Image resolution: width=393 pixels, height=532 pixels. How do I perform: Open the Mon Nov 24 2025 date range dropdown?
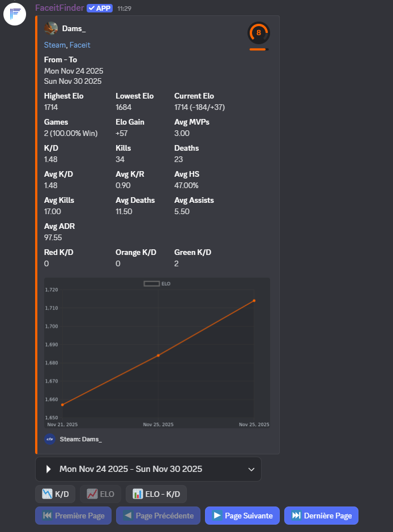(x=148, y=469)
